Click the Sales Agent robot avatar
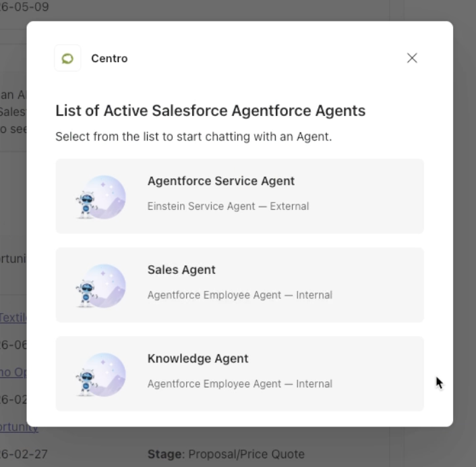 (100, 285)
